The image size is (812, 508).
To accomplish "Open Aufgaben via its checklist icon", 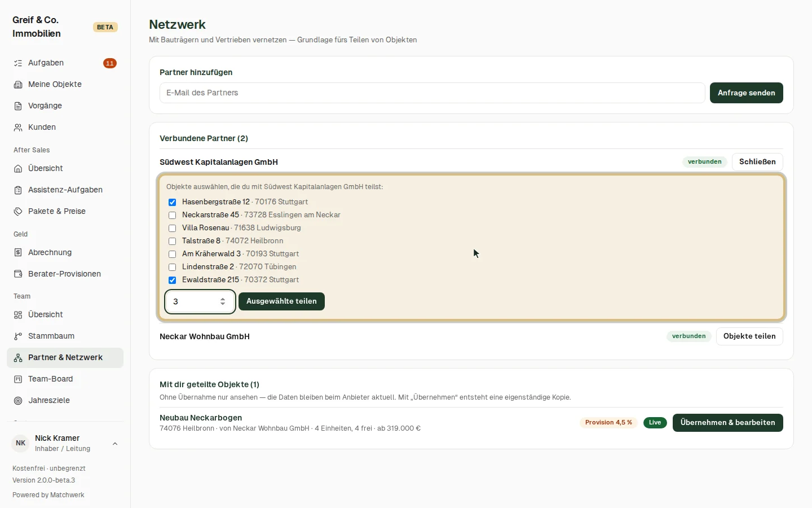I will pyautogui.click(x=18, y=63).
